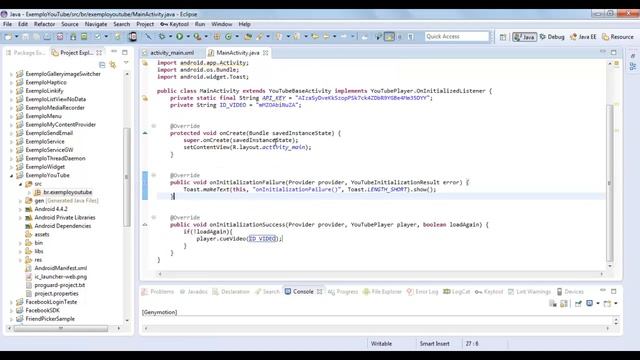The width and height of the screenshot is (640, 360).
Task: Open the Error Log view tab
Action: tap(422, 291)
